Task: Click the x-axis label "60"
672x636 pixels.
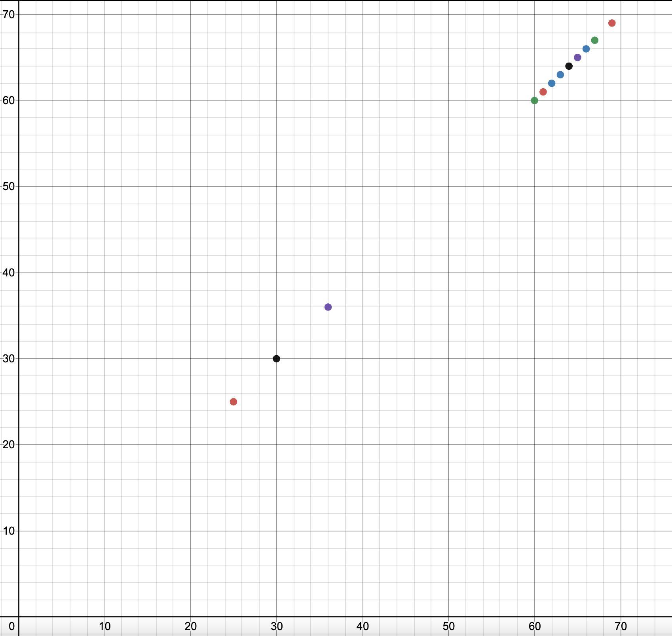Action: click(535, 626)
